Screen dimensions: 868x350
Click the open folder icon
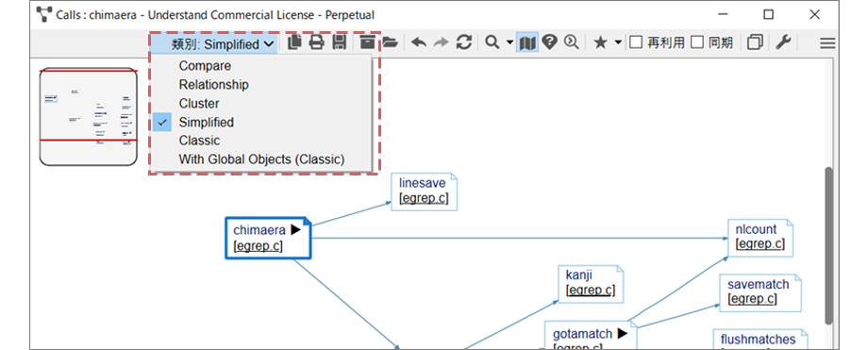[x=391, y=42]
